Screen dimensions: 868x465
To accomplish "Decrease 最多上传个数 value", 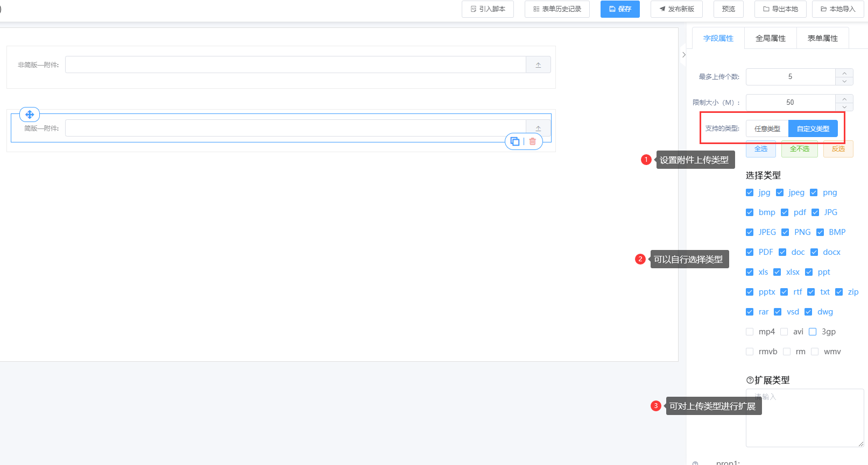I will [x=844, y=81].
